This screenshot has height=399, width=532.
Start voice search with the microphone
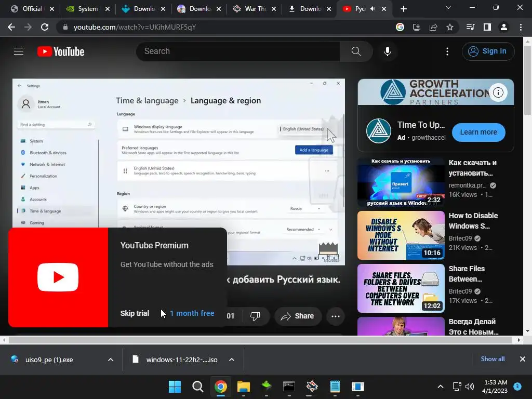pos(388,51)
